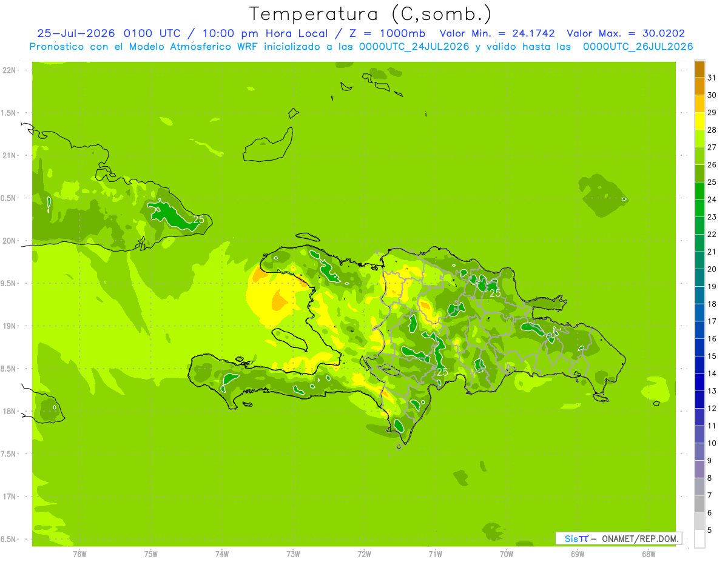Click the "73W" longitude axis label
The image size is (728, 562).
click(293, 554)
